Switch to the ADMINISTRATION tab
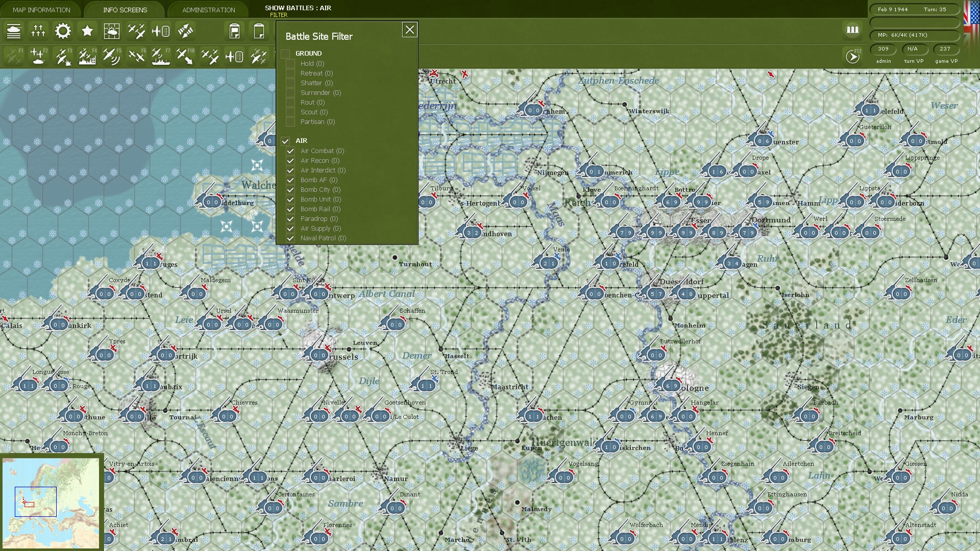980x551 pixels. coord(209,10)
